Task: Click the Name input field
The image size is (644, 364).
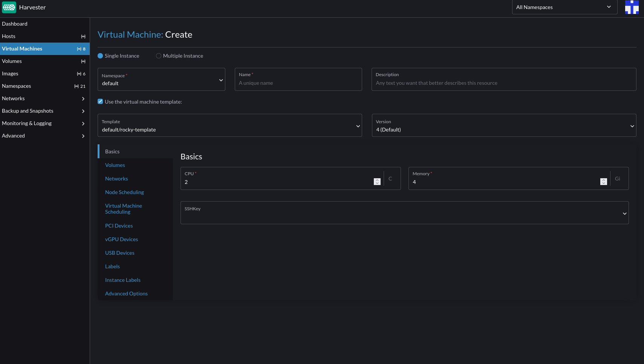Action: pyautogui.click(x=298, y=83)
